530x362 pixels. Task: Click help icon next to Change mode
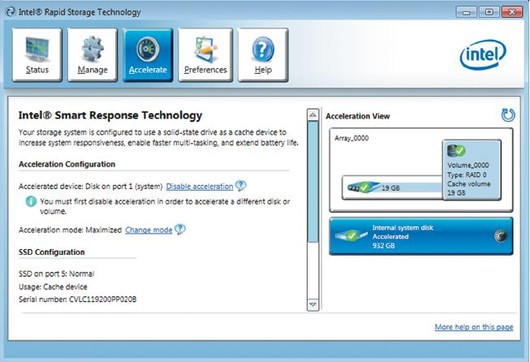[x=180, y=229]
